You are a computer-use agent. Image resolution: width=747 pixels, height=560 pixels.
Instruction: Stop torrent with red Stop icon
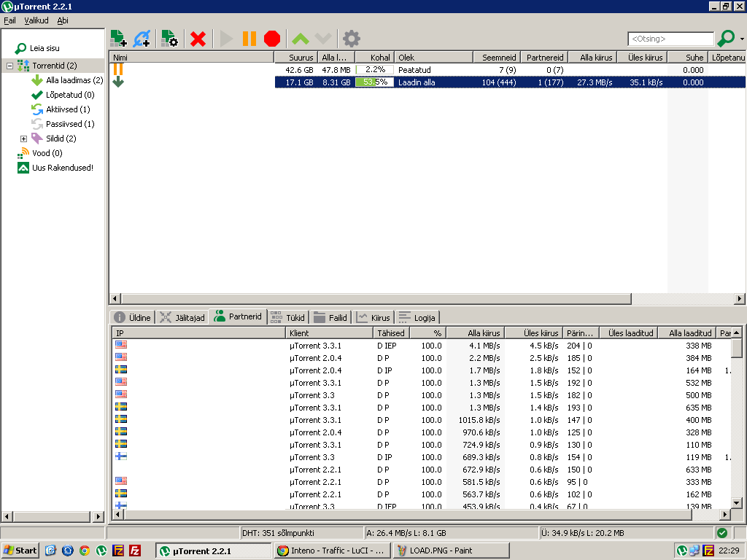click(x=272, y=39)
